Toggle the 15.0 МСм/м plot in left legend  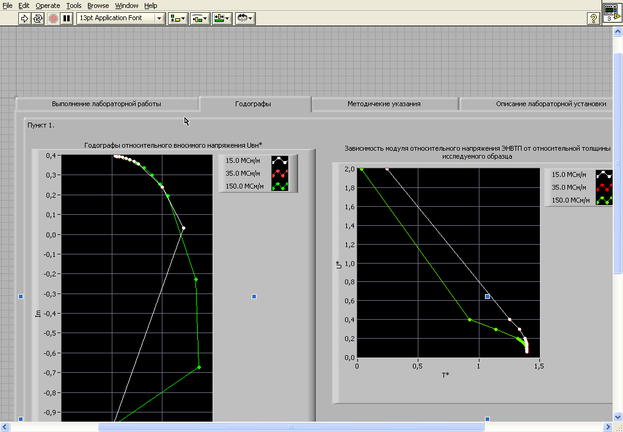click(243, 160)
